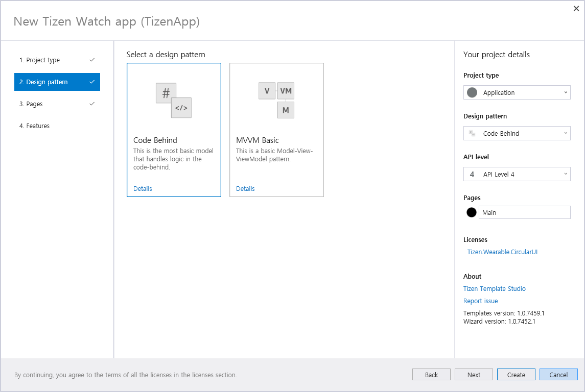This screenshot has width=585, height=392.
Task: Click the Application gray circle icon
Action: coord(472,92)
